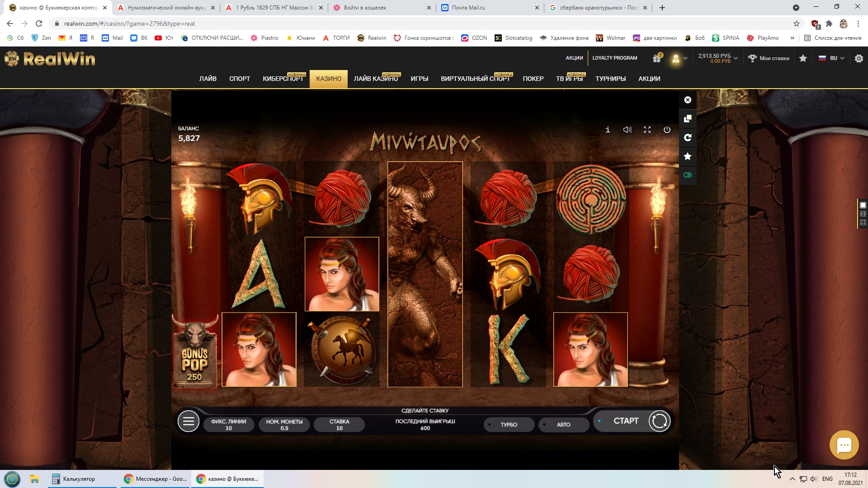Open Список для чтения
Viewport: 868px width, 488px height.
pos(833,38)
